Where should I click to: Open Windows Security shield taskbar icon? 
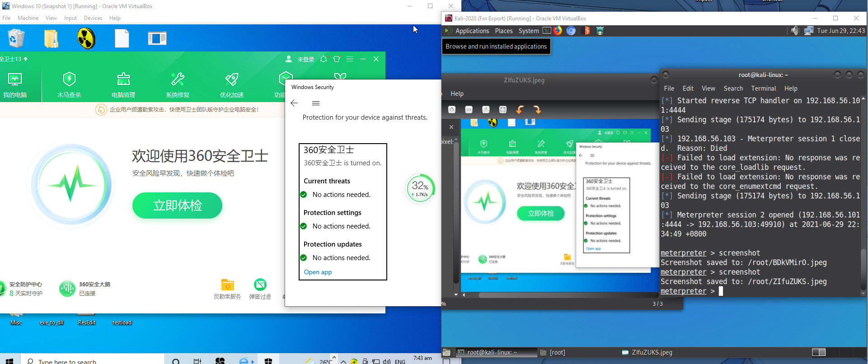click(x=268, y=361)
